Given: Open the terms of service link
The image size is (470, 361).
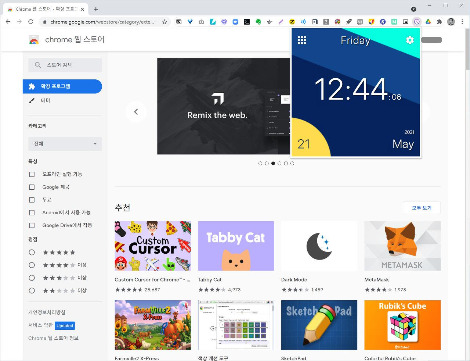Looking at the screenshot, I should [40, 325].
